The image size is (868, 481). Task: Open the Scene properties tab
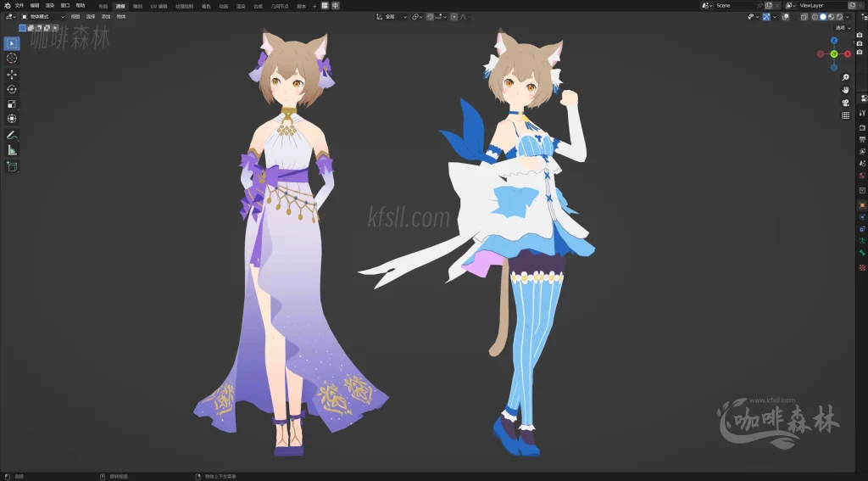coord(862,163)
